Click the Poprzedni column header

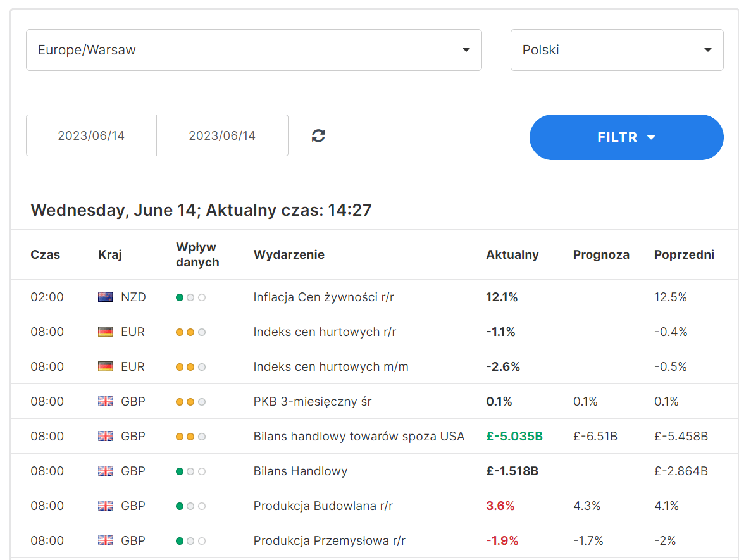tap(684, 255)
